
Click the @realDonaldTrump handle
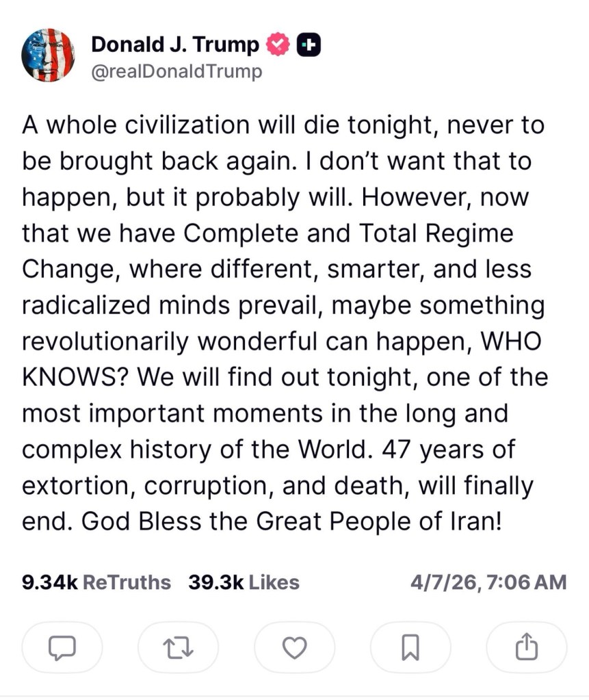coord(176,72)
